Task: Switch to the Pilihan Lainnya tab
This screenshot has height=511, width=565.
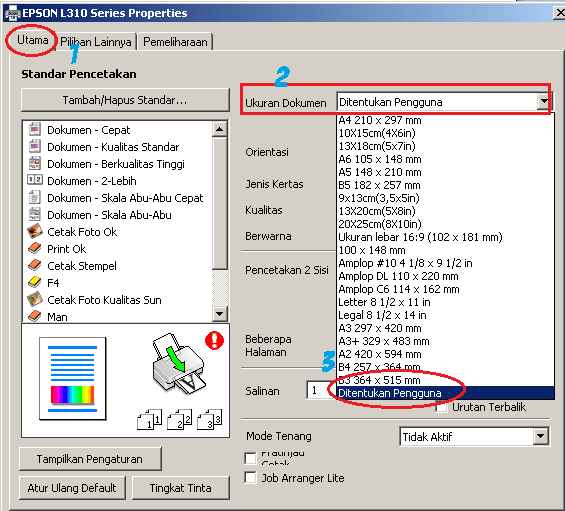Action: (x=96, y=42)
